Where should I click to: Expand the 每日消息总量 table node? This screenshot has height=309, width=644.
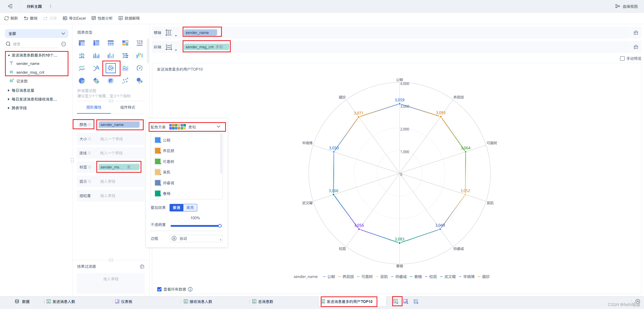(x=9, y=91)
